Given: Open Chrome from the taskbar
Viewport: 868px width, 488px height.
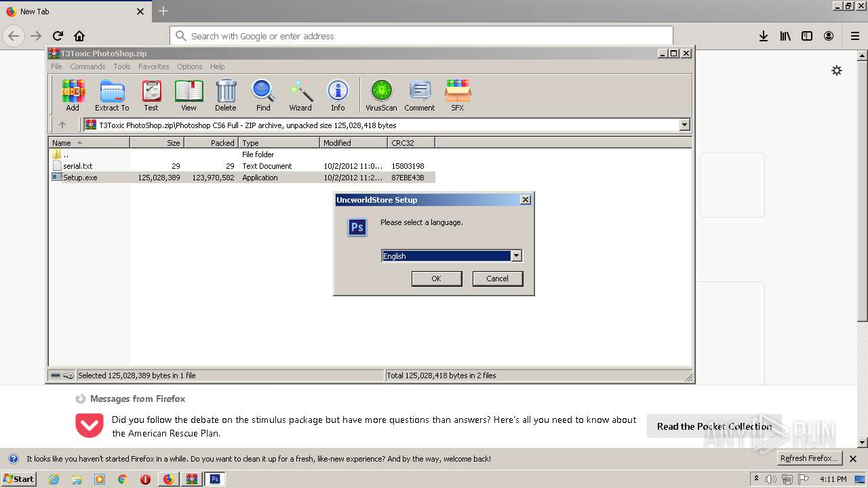Looking at the screenshot, I should (123, 479).
